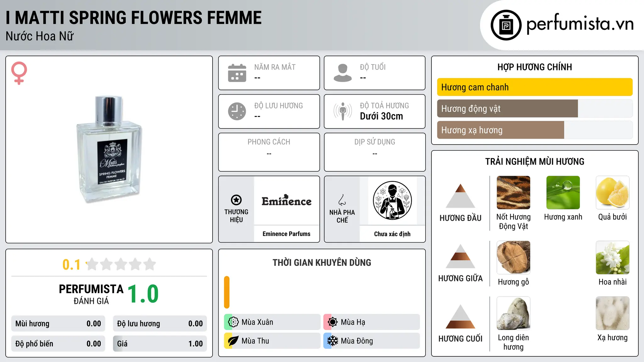Select the Mùa Xuân season row
The height and width of the screenshot is (362, 644).
[x=272, y=322]
